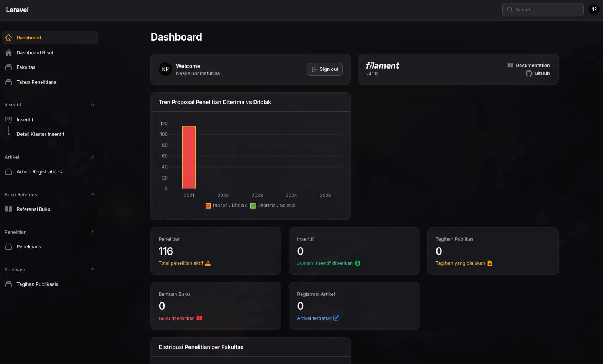This screenshot has height=364, width=603.
Task: Open the NR user avatar menu
Action: coord(594,10)
